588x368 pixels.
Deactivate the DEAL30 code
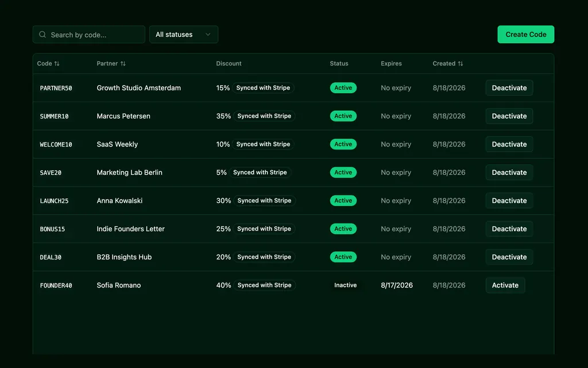(x=509, y=257)
